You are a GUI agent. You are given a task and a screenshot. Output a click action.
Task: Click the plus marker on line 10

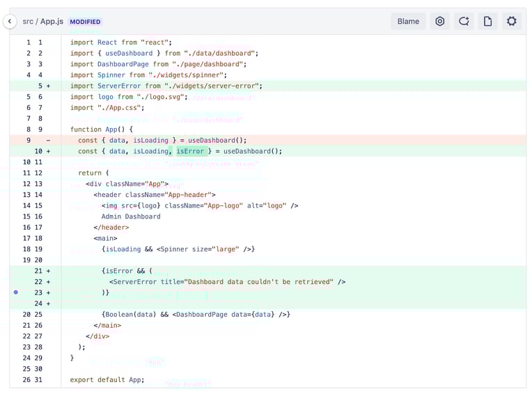pyautogui.click(x=48, y=151)
